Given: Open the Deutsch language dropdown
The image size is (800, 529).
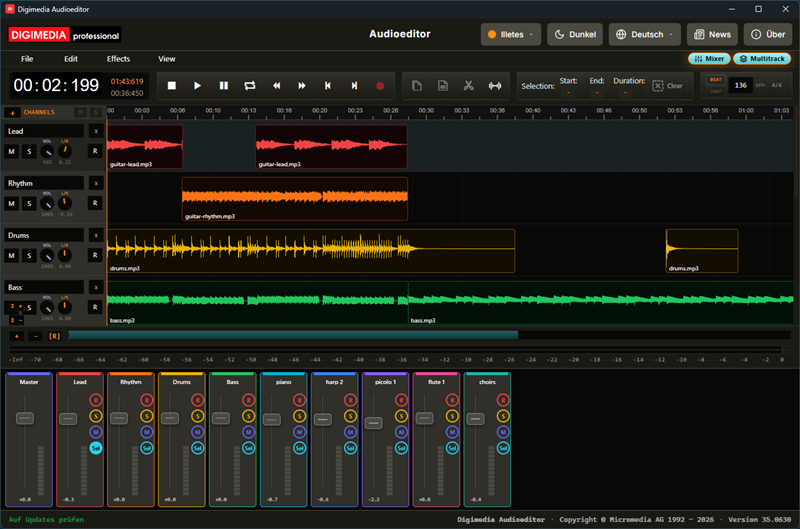Looking at the screenshot, I should pyautogui.click(x=644, y=34).
